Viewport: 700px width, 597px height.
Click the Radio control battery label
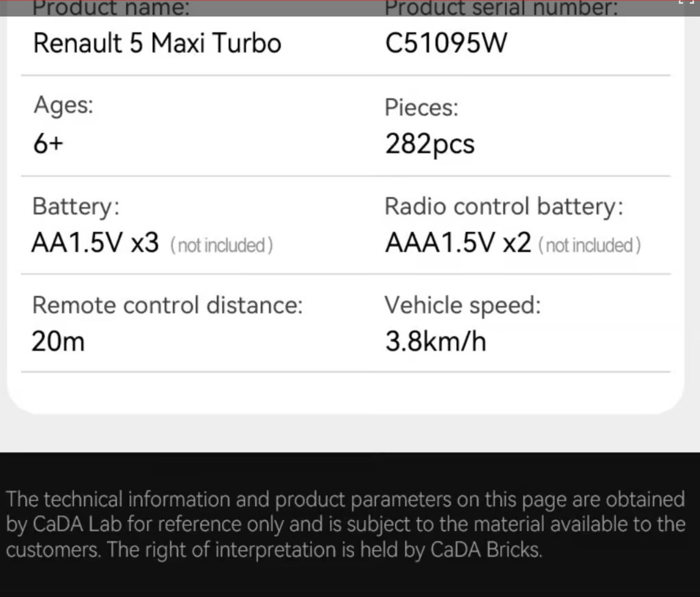tap(504, 207)
